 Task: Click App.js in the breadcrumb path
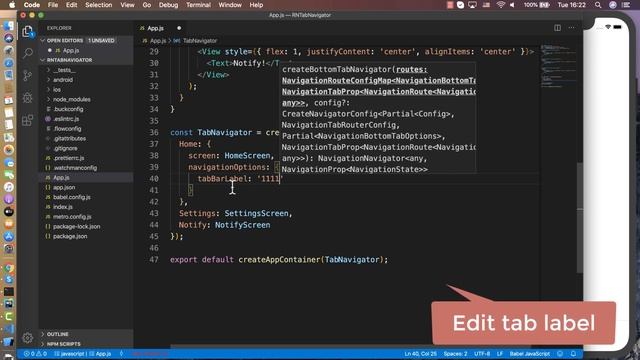pyautogui.click(x=158, y=41)
